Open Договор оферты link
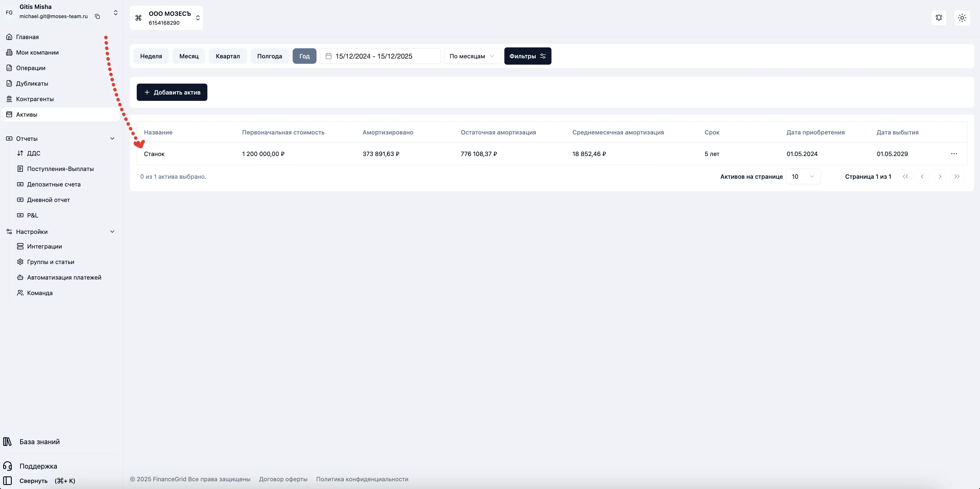Image resolution: width=980 pixels, height=489 pixels. pyautogui.click(x=283, y=479)
